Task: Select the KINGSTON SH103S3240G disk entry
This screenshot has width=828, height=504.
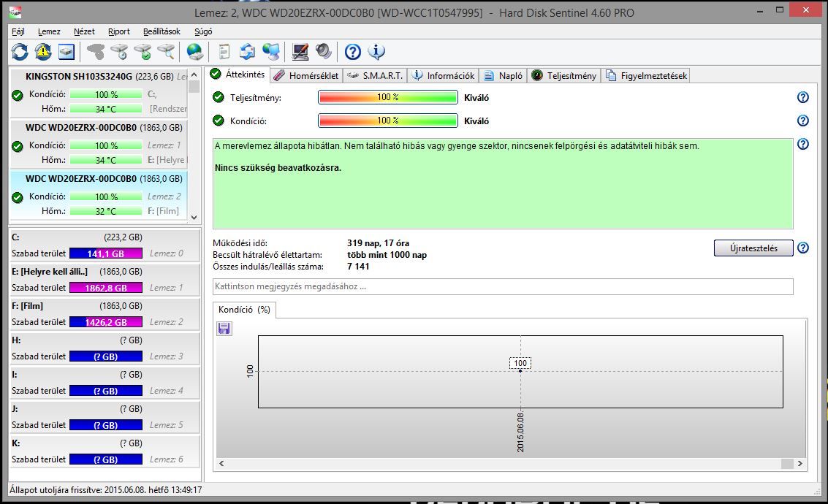Action: [x=99, y=92]
